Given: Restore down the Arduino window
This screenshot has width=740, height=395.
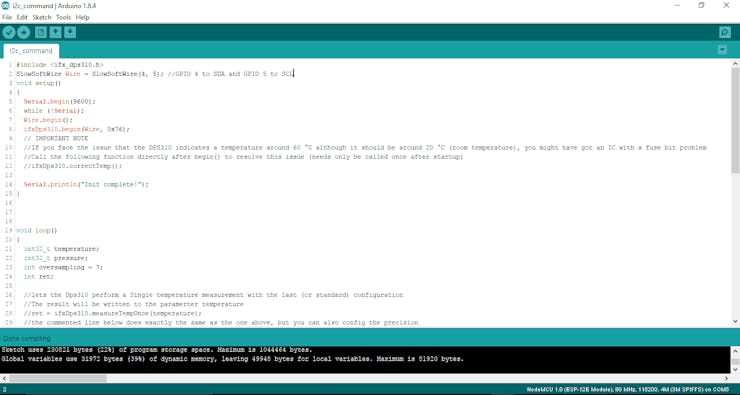Looking at the screenshot, I should pyautogui.click(x=702, y=5).
